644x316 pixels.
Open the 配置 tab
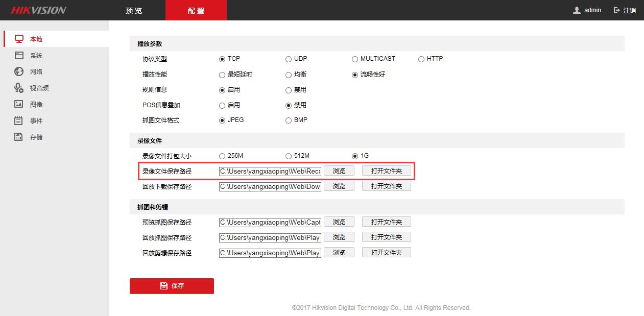tap(196, 10)
